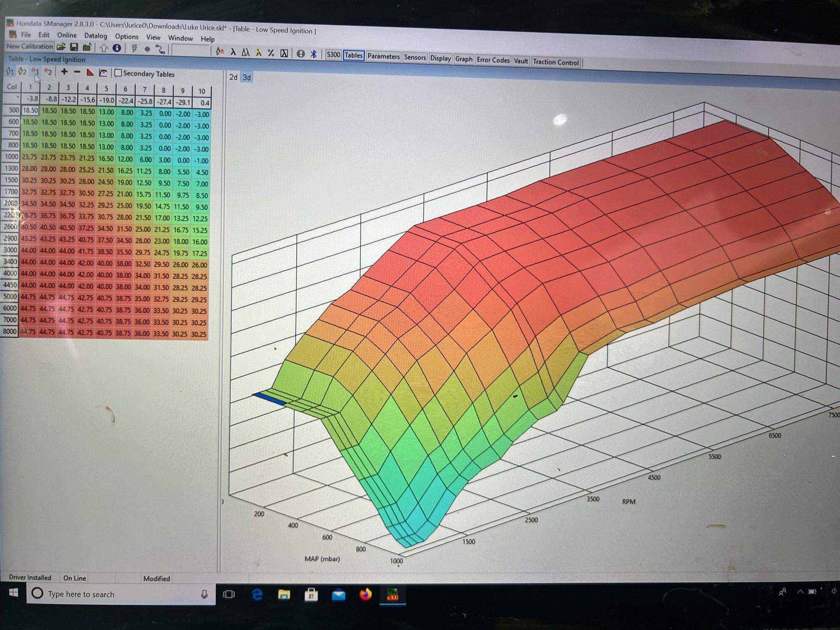Open the Datalog menu
Viewport: 840px width, 630px height.
[x=95, y=36]
